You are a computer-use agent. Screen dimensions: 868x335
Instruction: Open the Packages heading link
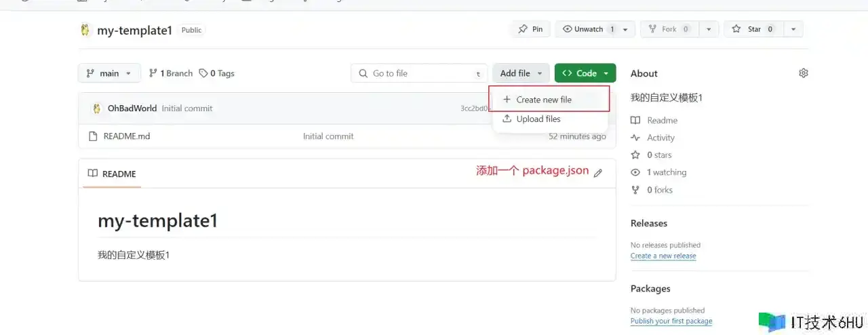click(x=650, y=288)
